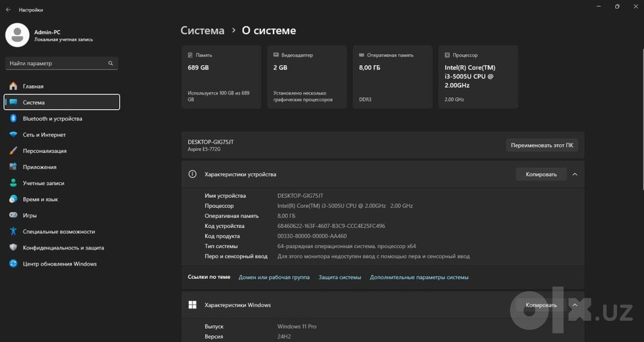Click the info icon beside Характеристики устройства
Viewport: 644px width, 342px height.
[x=192, y=174]
